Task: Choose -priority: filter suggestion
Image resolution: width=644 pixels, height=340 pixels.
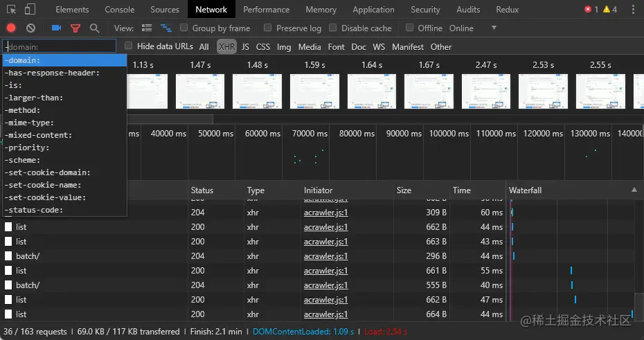Action: click(64, 147)
